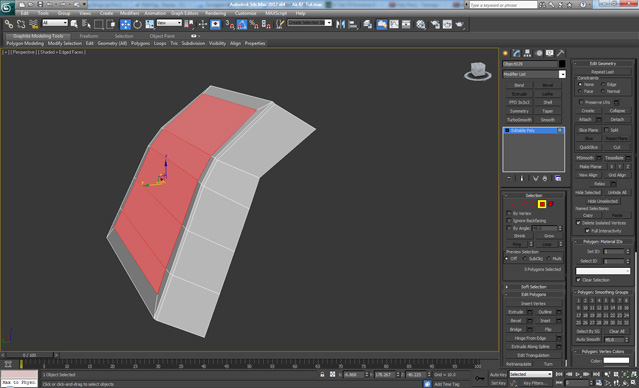Image resolution: width=639 pixels, height=388 pixels.
Task: Click the TurboSmooth modifier button
Action: pos(519,120)
